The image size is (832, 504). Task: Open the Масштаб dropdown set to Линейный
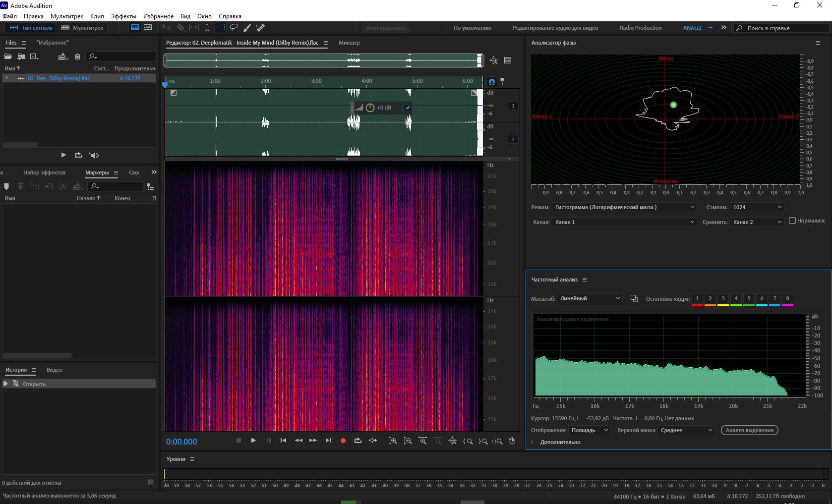(590, 298)
